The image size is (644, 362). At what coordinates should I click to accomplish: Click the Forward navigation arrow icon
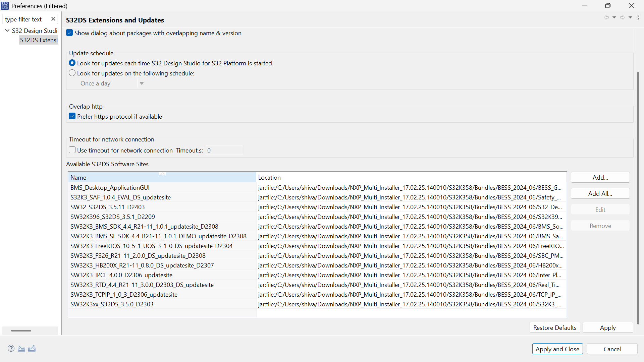622,17
